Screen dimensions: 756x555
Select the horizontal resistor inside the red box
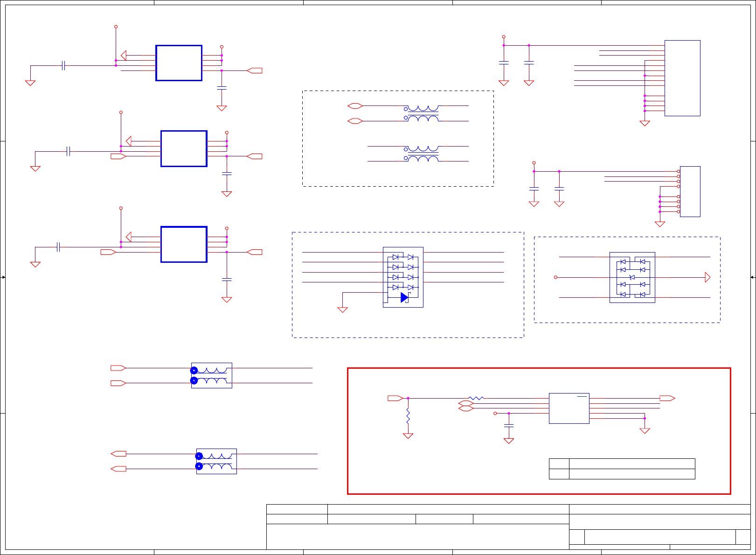[476, 398]
